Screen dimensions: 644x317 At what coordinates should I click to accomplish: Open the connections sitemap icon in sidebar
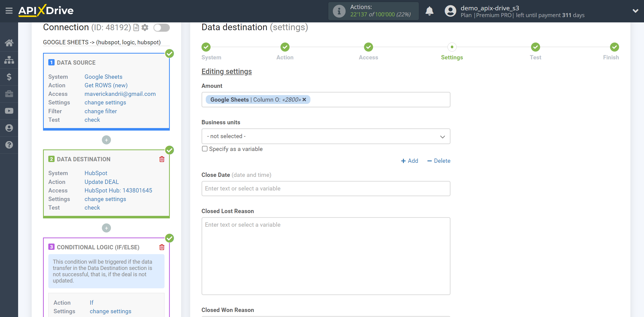coord(9,60)
